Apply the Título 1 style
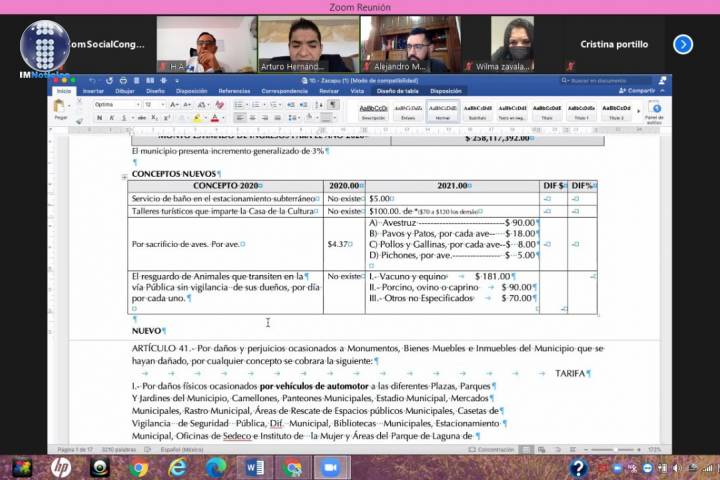Viewport: 720px width, 480px height. (581, 112)
